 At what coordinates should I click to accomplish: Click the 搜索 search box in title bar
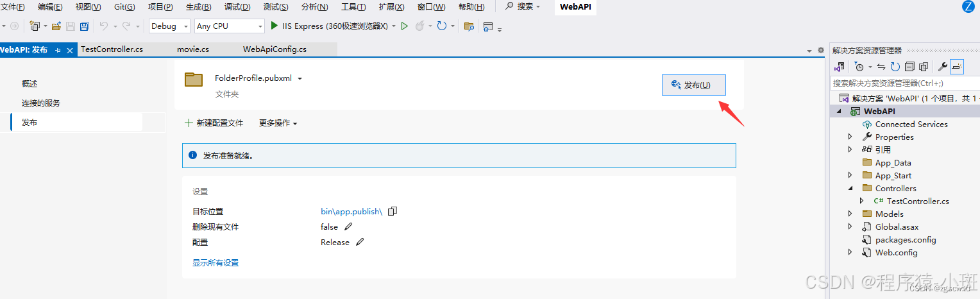pos(523,7)
